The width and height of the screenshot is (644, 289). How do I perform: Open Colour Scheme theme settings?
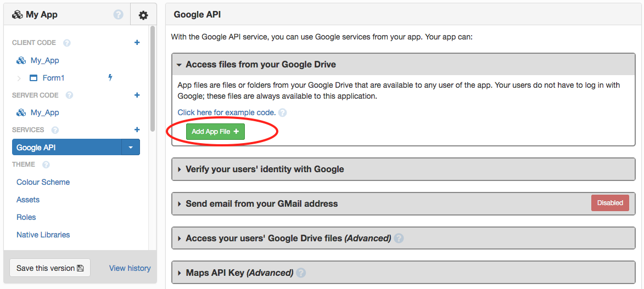click(43, 182)
